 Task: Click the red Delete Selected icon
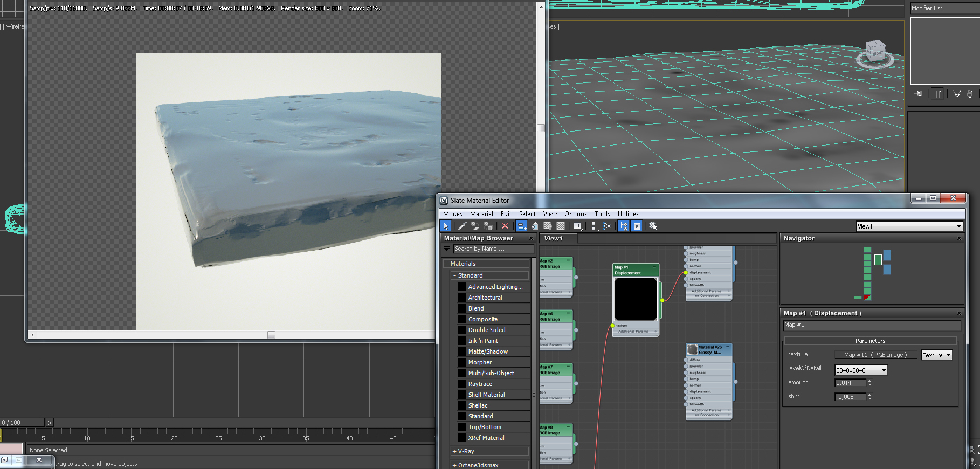[x=505, y=226]
